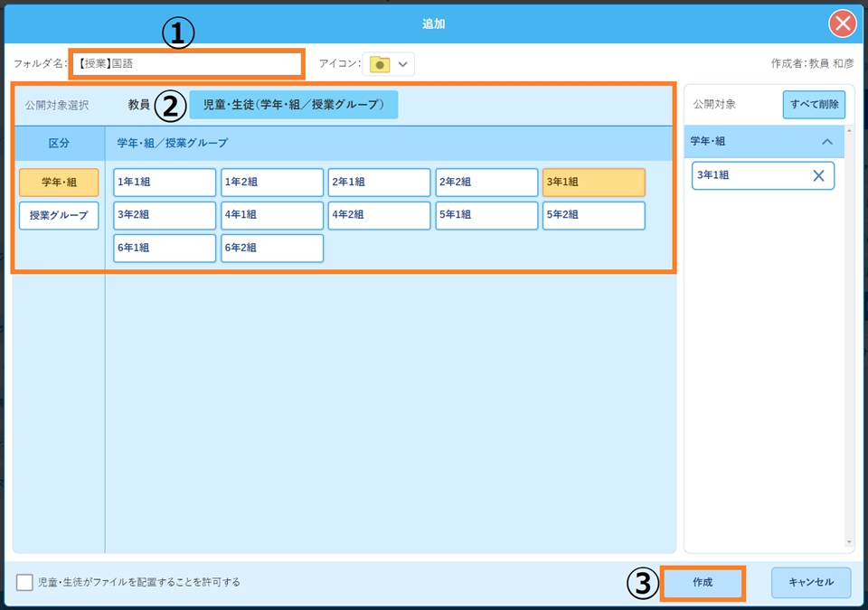Image resolution: width=868 pixels, height=610 pixels.
Task: Collapse the 学年・組 section chevron
Action: [826, 142]
